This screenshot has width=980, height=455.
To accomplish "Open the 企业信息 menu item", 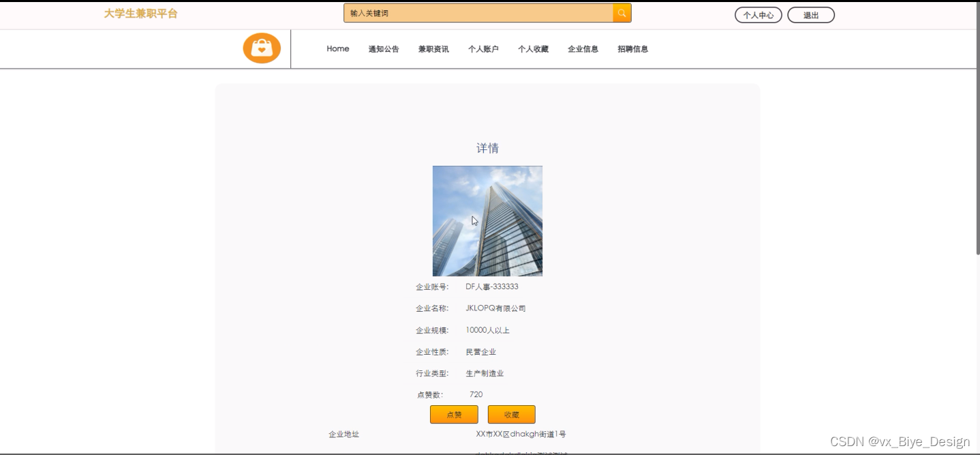I will tap(583, 49).
